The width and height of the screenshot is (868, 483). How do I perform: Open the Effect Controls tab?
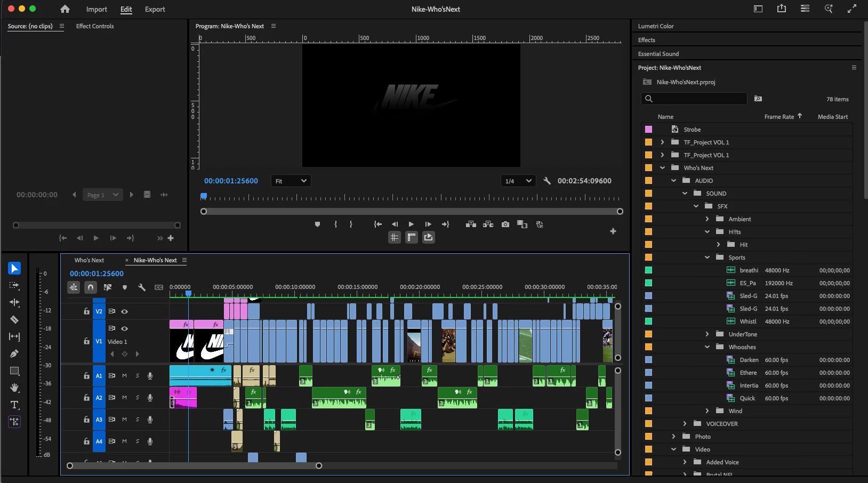[95, 26]
